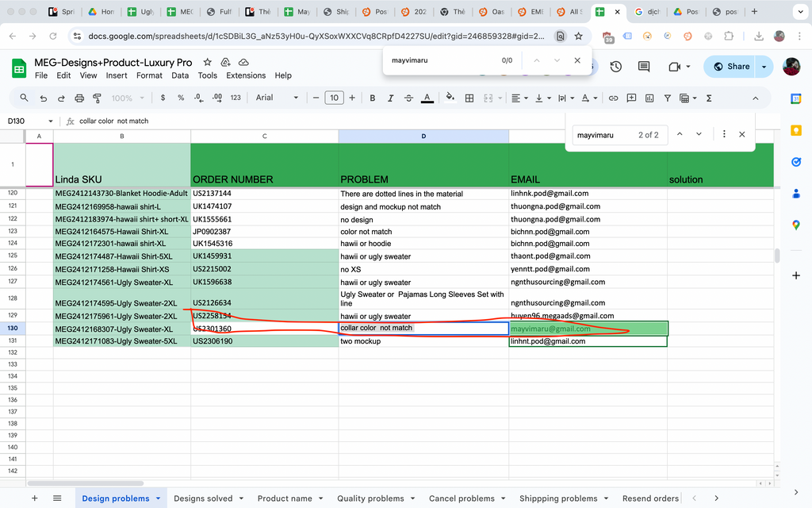Open the Format menu
Image resolution: width=812 pixels, height=508 pixels.
pos(149,75)
